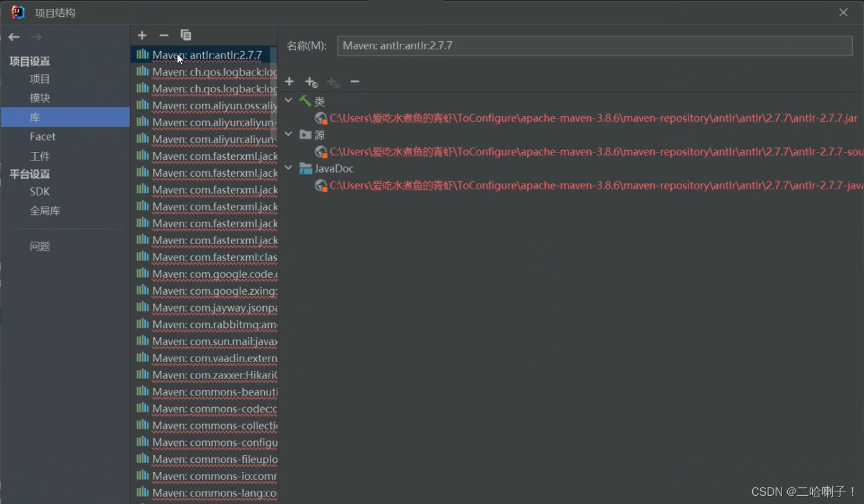Viewport: 864px width, 504px height.
Task: Open 问题 problems section
Action: [x=40, y=247]
